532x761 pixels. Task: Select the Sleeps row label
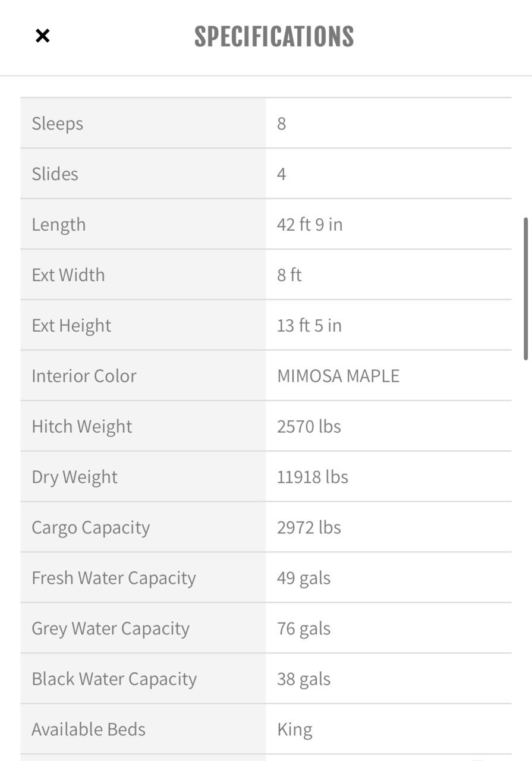coord(58,124)
